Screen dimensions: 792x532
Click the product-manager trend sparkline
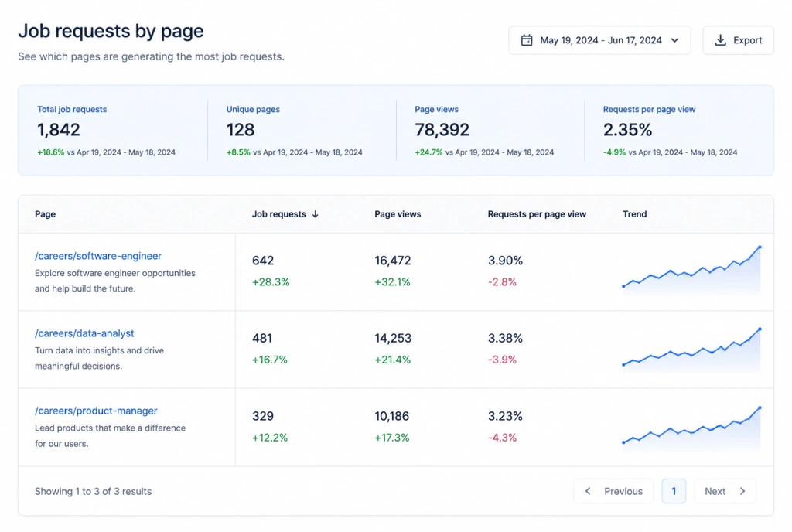[x=691, y=427]
